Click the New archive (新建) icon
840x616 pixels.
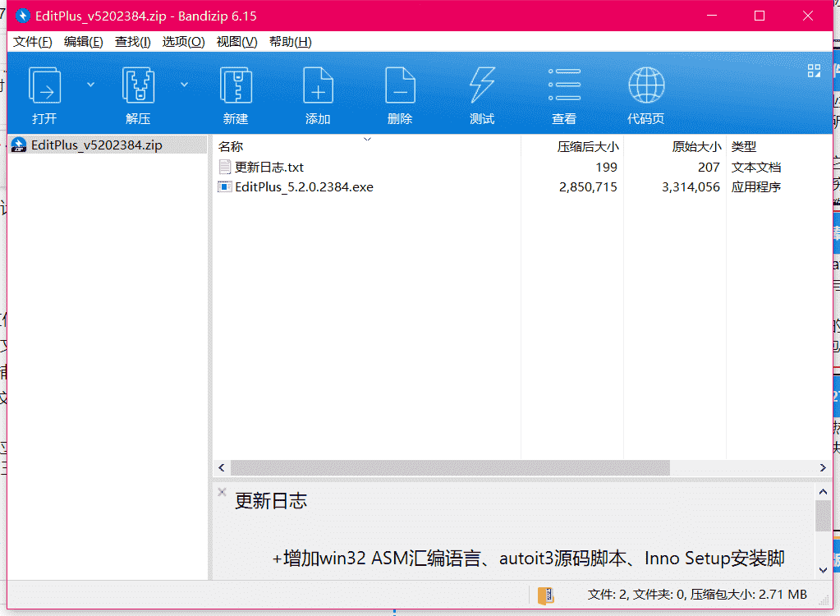236,85
